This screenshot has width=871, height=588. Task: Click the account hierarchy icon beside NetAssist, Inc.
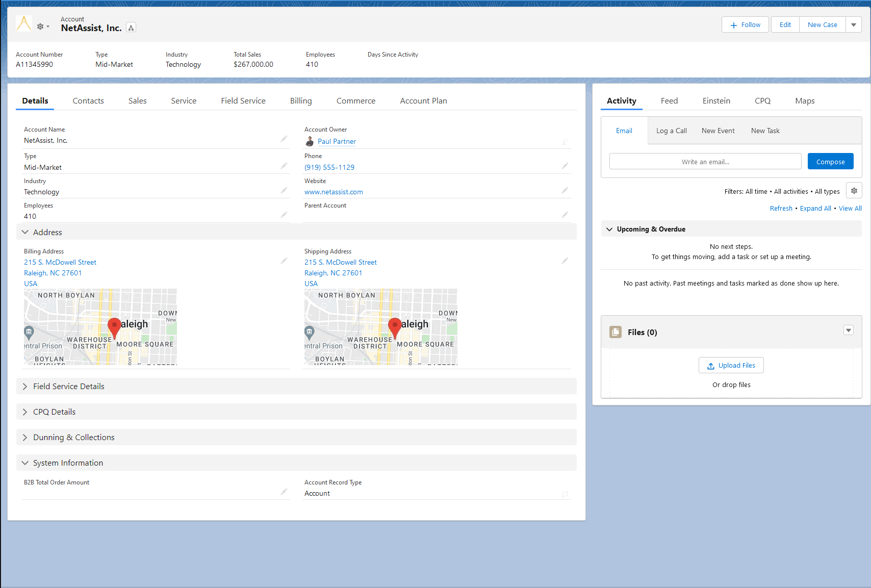click(x=131, y=28)
